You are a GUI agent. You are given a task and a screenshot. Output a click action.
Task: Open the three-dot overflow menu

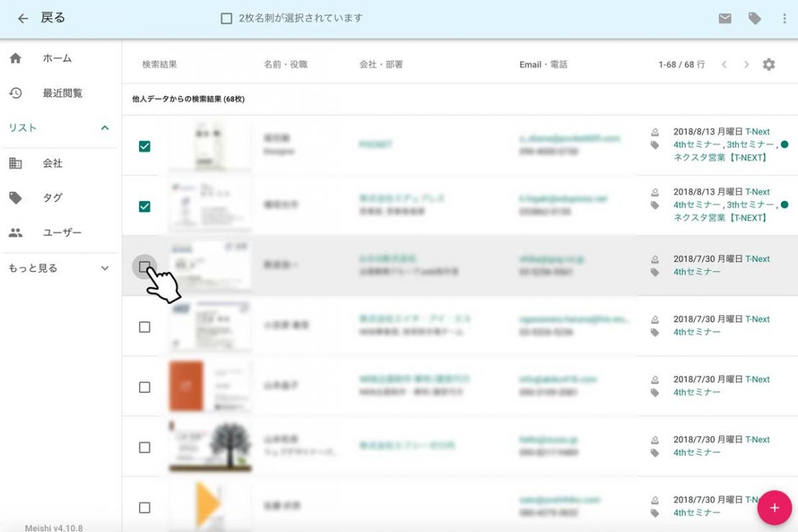pos(784,19)
